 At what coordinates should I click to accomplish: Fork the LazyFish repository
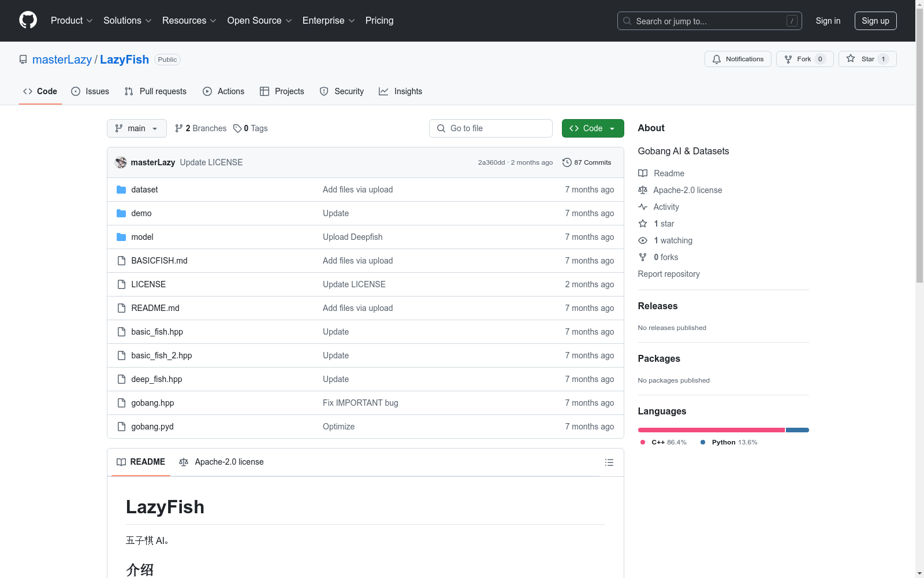(x=804, y=59)
